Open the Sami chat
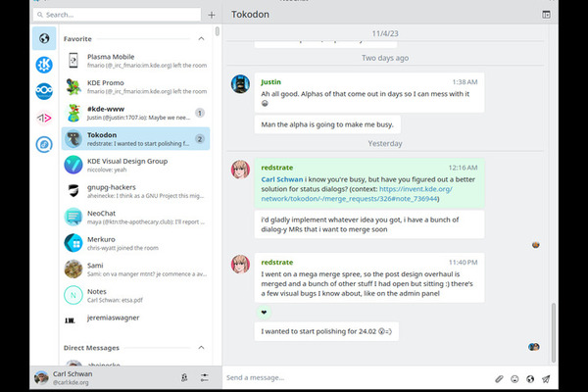 coord(136,269)
